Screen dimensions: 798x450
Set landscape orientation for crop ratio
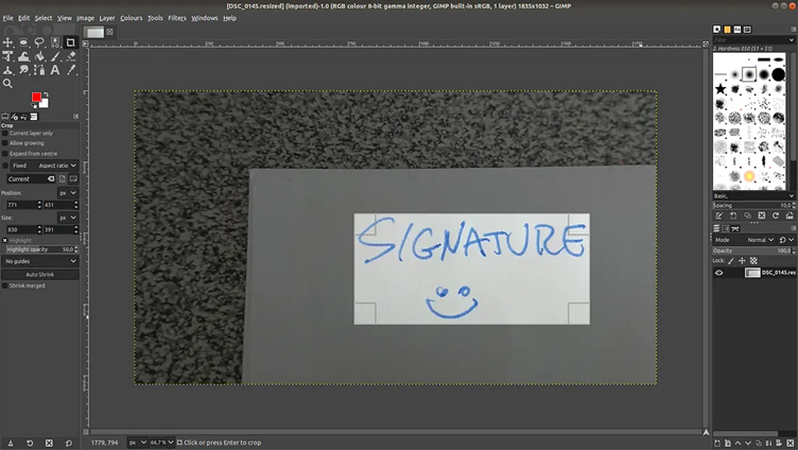point(73,179)
